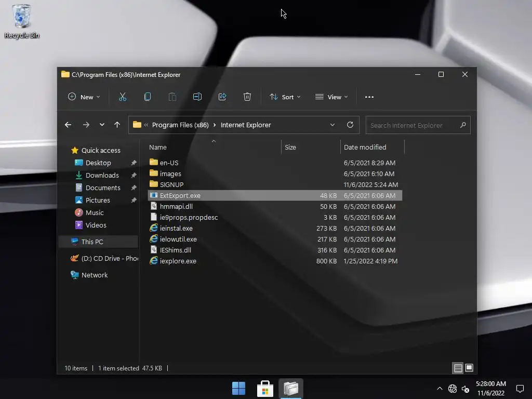Open Downloads in navigation pane

click(x=102, y=176)
